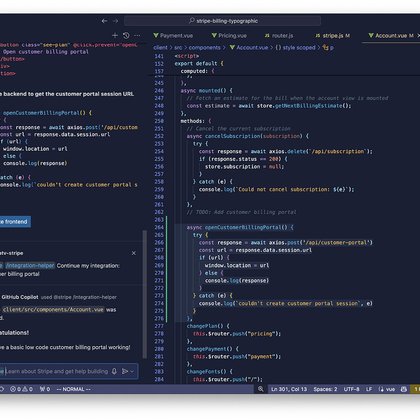Click getNextBillingEstimate call in editor
The width and height of the screenshot is (420, 420).
[308, 106]
